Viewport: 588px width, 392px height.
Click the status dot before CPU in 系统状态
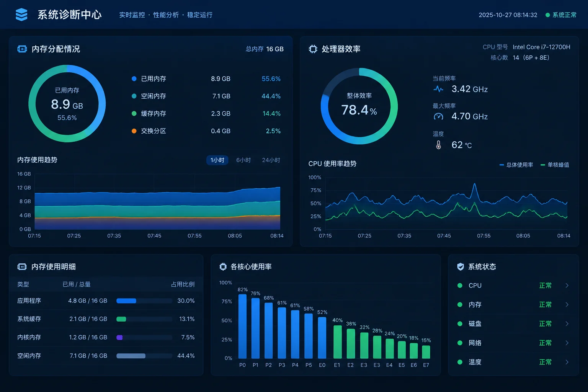tap(460, 286)
